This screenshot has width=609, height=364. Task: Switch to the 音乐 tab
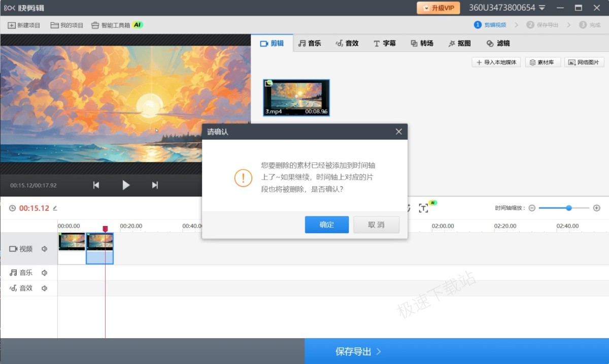[x=310, y=44]
